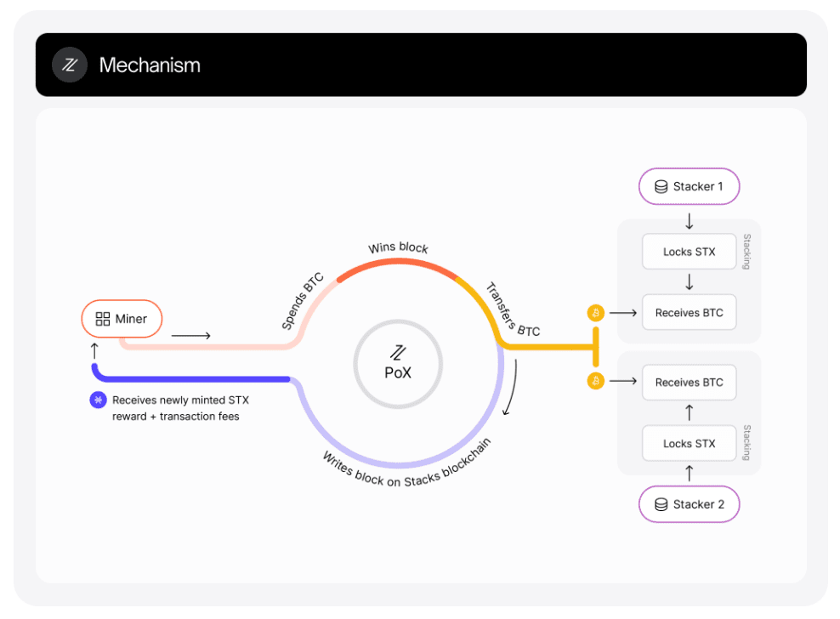Click the database icon inside Stacker 2
The image size is (840, 619).
[x=661, y=504]
